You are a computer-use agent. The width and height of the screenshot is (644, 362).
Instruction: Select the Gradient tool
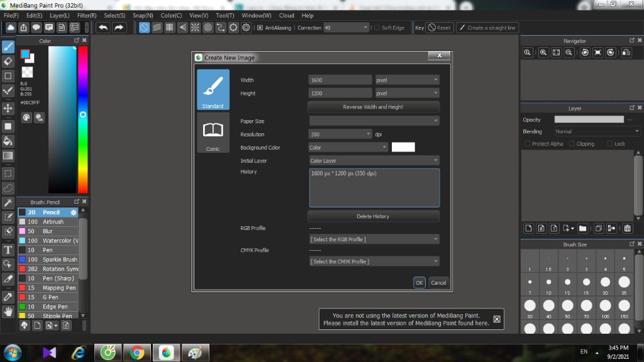point(8,156)
